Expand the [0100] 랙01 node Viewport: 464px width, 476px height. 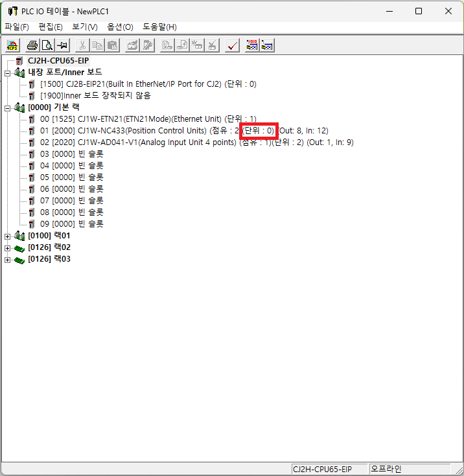[7, 236]
